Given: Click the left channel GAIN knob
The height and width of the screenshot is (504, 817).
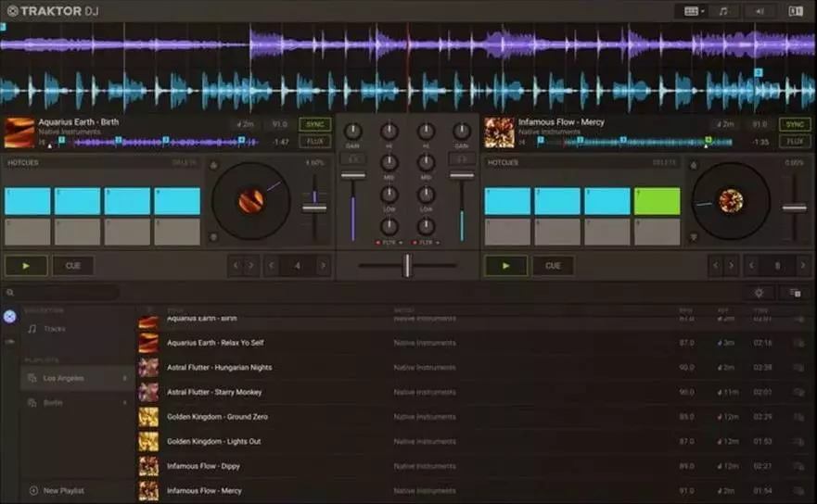Looking at the screenshot, I should (x=352, y=132).
